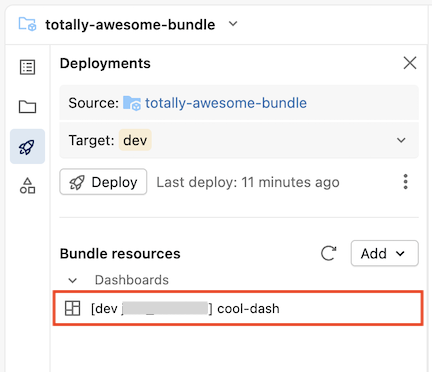Viewport: 432px width, 372px height.
Task: Open the table of contents sidebar icon
Action: (27, 67)
